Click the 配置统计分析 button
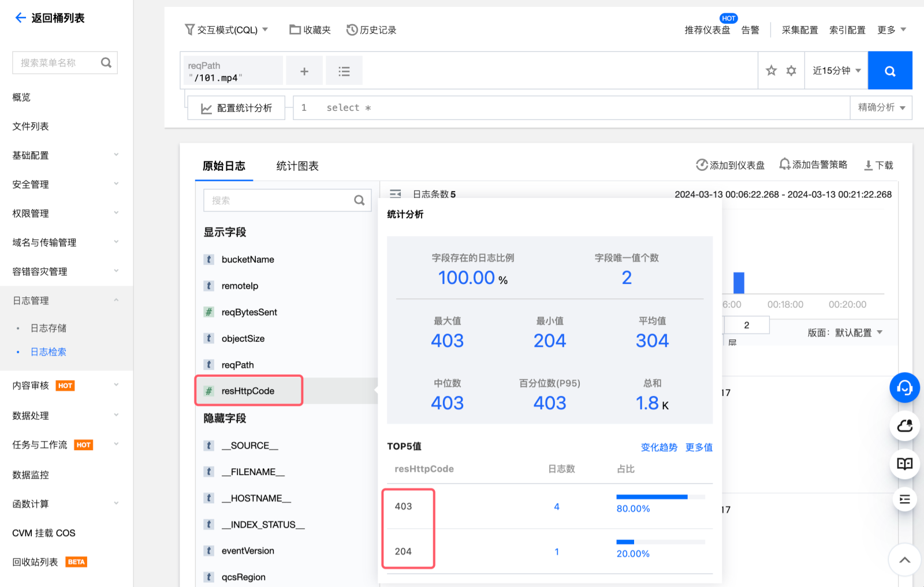Screen dimensions: 924x587 (236, 108)
